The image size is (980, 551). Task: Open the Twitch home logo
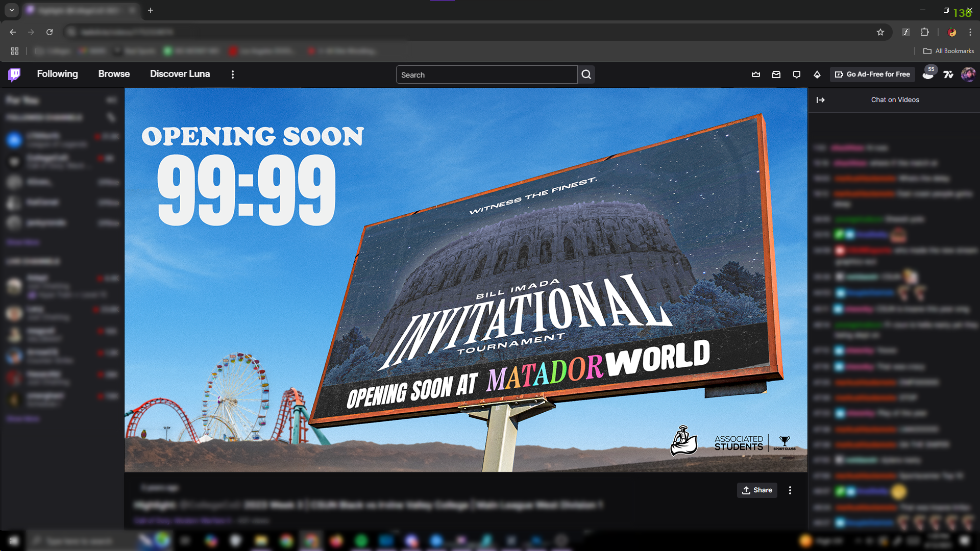[x=14, y=74]
